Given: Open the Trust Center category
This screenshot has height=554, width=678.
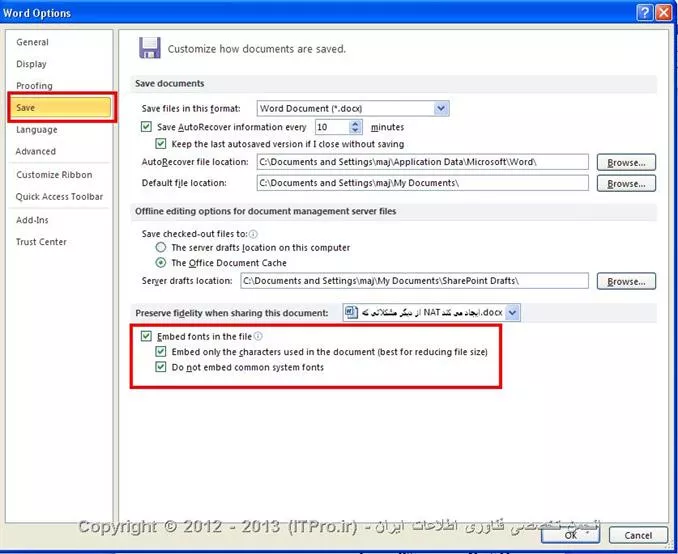Looking at the screenshot, I should [x=42, y=242].
